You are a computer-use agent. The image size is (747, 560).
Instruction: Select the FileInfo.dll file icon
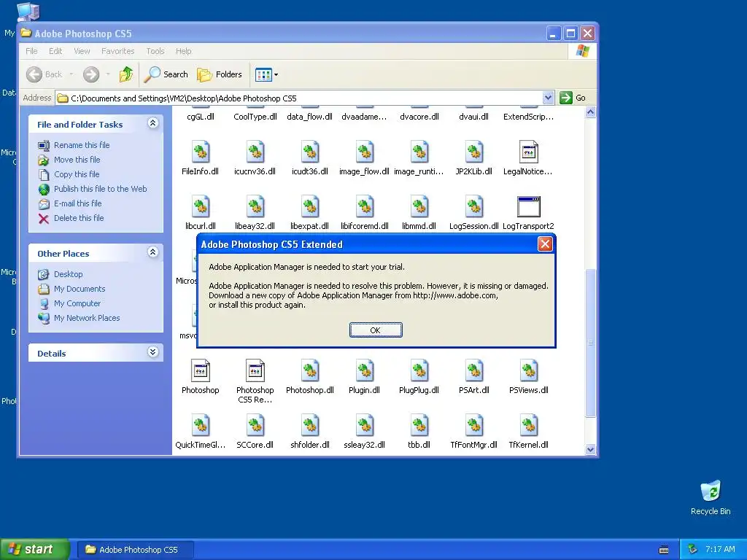[x=200, y=152]
